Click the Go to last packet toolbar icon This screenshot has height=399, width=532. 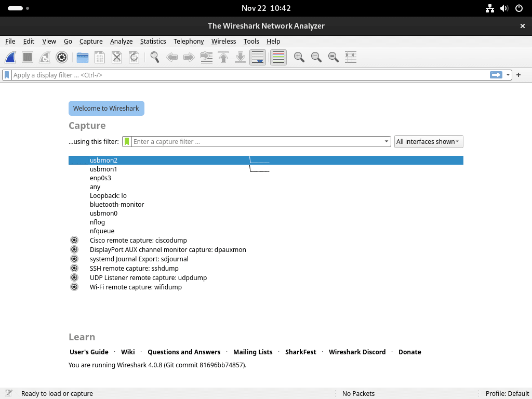(241, 57)
